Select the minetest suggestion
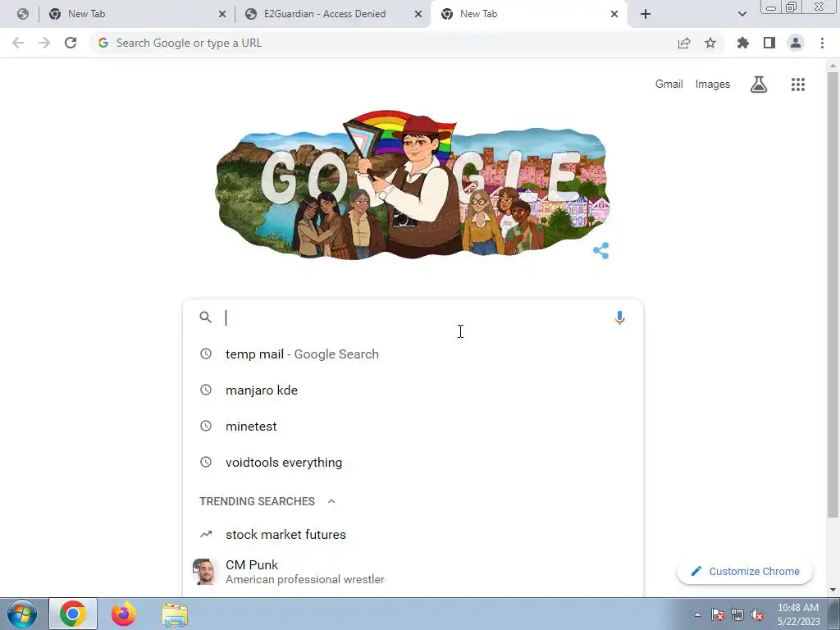 [x=413, y=426]
